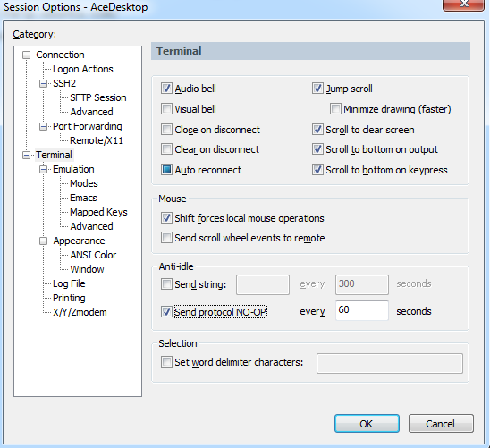Screen dimensions: 490x448
Task: Enable Set word delimiter characters
Action: [x=166, y=362]
